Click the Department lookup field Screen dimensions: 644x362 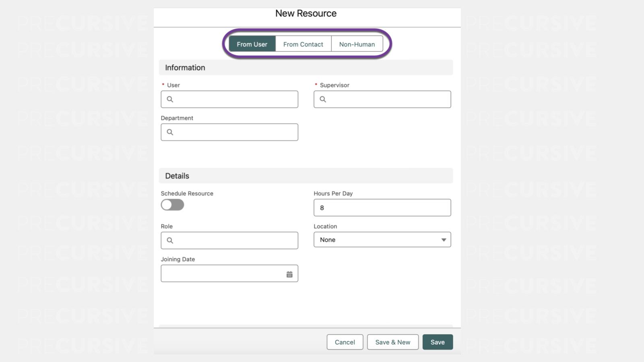(229, 132)
